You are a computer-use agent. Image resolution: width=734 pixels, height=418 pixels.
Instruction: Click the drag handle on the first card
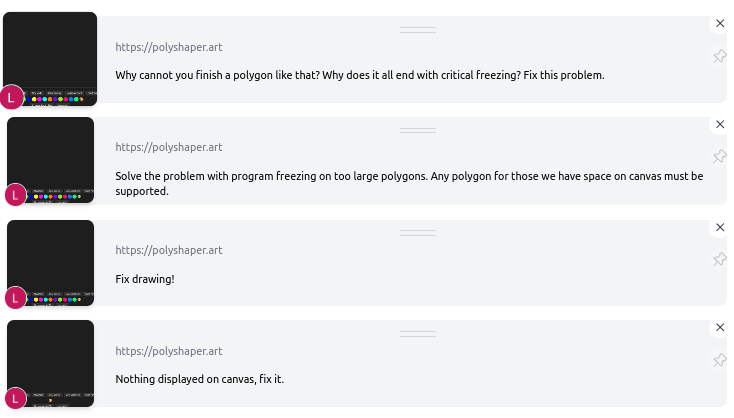(418, 30)
